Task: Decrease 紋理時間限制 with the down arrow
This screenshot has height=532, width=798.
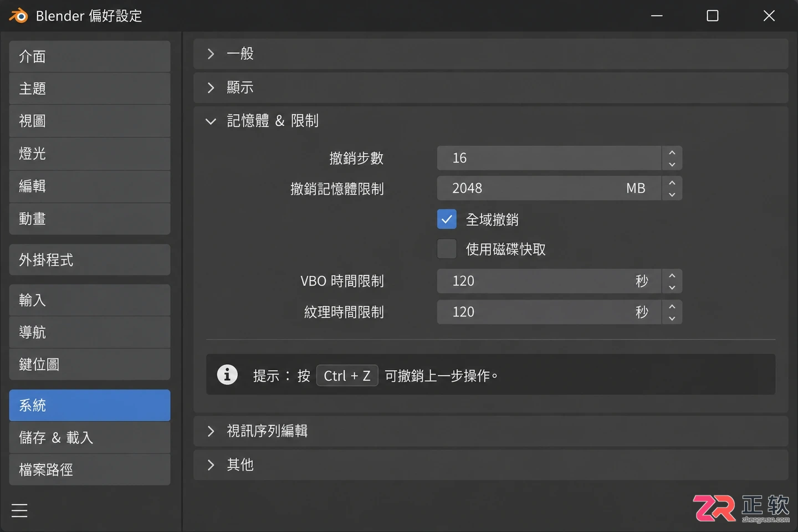Action: point(672,318)
